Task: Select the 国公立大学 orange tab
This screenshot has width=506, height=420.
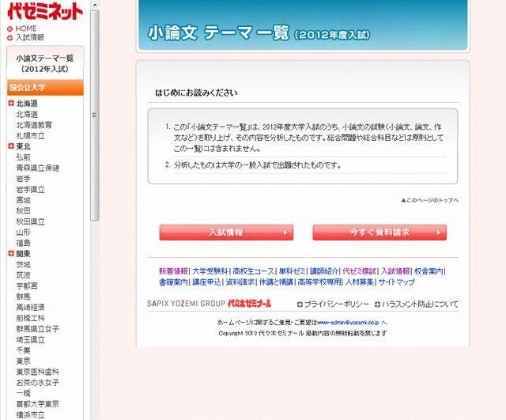Action: point(45,88)
